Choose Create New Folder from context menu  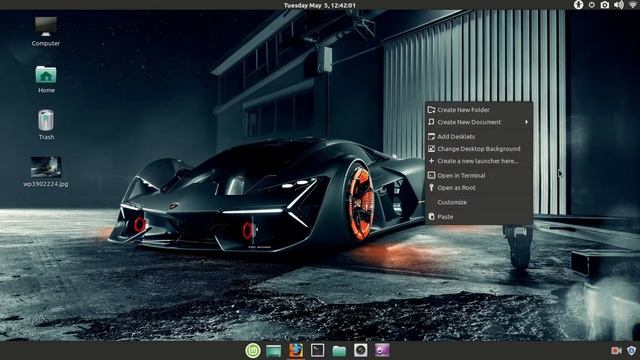[x=479, y=110]
